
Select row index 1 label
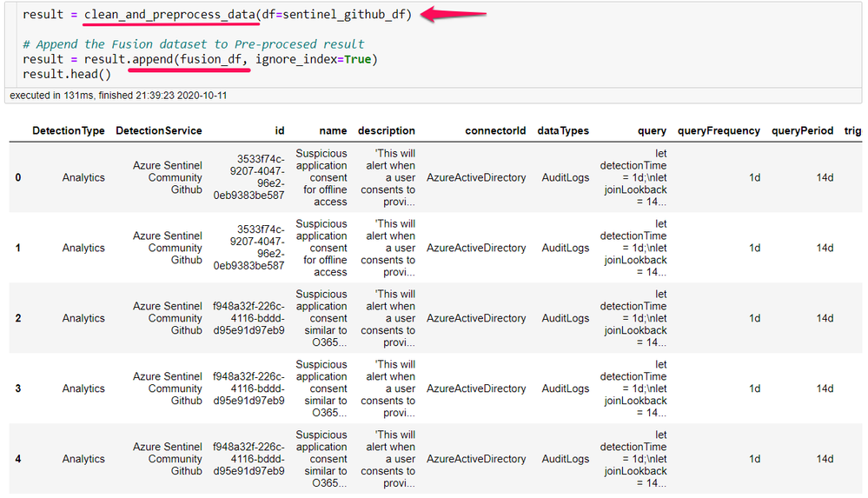coord(18,249)
